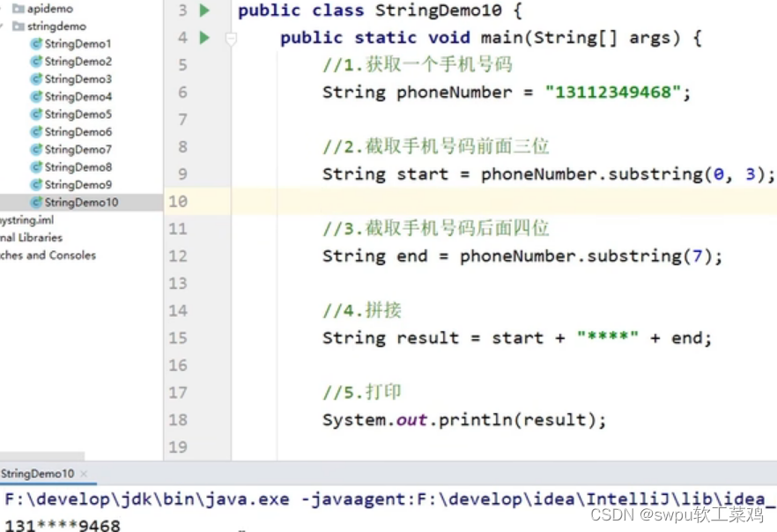Screen dimensions: 777x532
Task: Click the project tree horizontal scrollbar
Action: (42, 455)
